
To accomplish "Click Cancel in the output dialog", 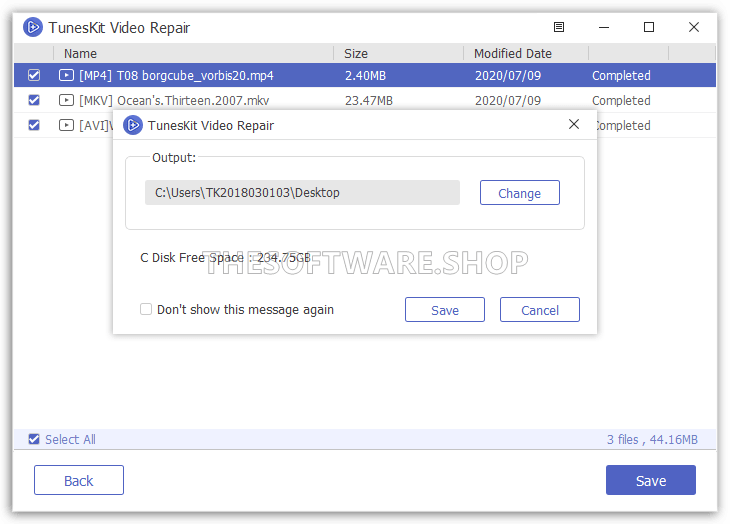I will (x=539, y=310).
